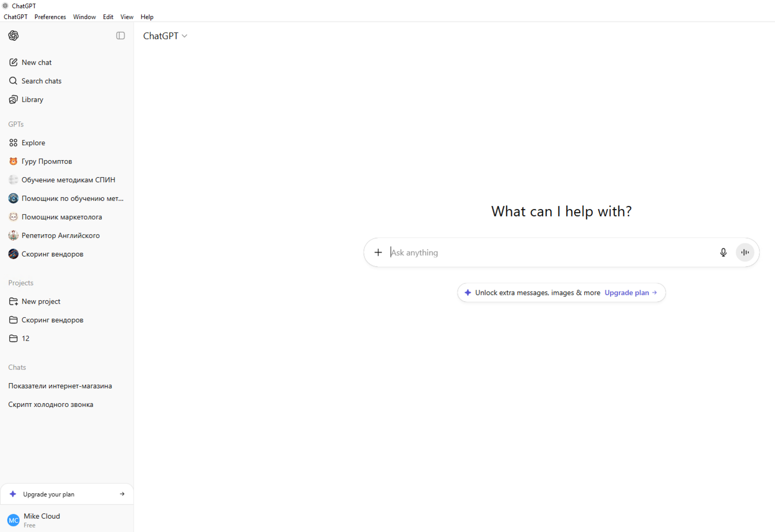Viewport: 775px width, 532px height.
Task: Expand the project folder named '12'
Action: click(x=25, y=338)
